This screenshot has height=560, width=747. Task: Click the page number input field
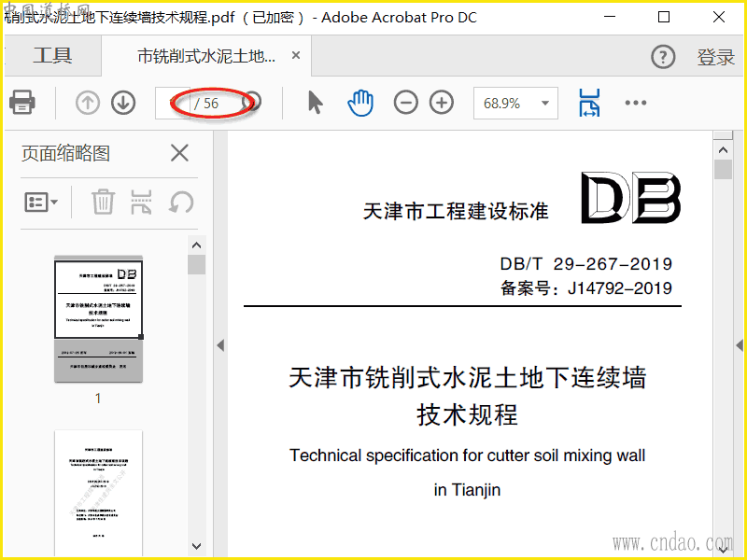click(173, 103)
